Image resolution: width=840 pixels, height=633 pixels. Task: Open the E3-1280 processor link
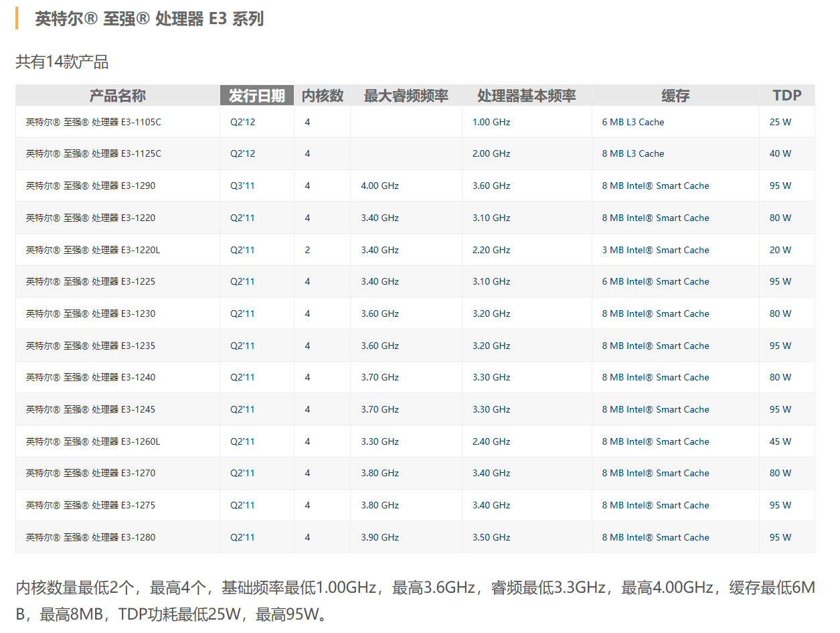click(90, 537)
